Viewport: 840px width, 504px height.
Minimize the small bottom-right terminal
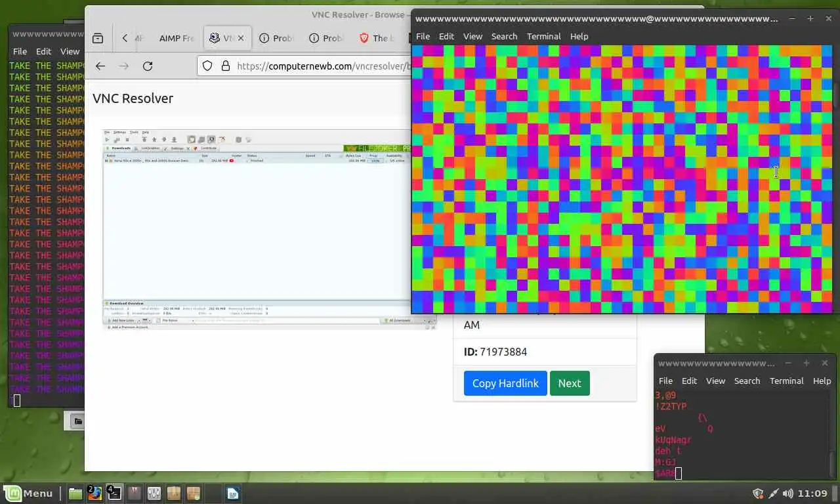788,363
